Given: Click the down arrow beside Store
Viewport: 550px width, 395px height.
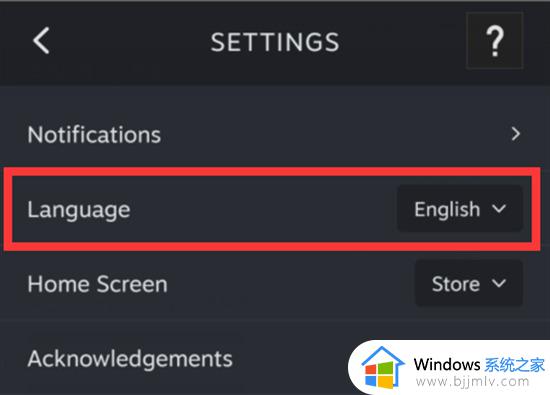Looking at the screenshot, I should (x=499, y=283).
